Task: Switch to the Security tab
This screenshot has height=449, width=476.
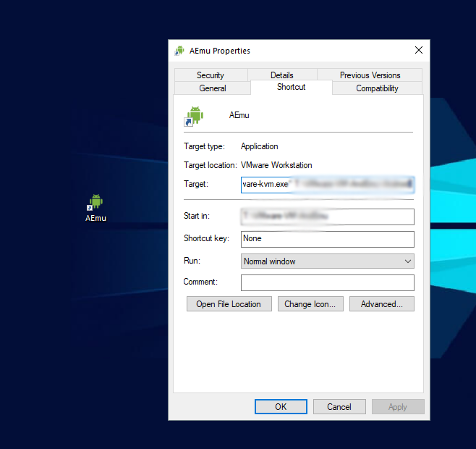Action: [211, 75]
